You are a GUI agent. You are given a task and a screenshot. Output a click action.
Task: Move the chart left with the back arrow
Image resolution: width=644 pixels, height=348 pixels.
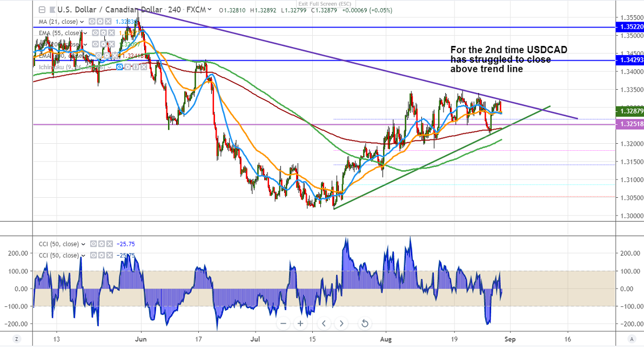click(324, 324)
